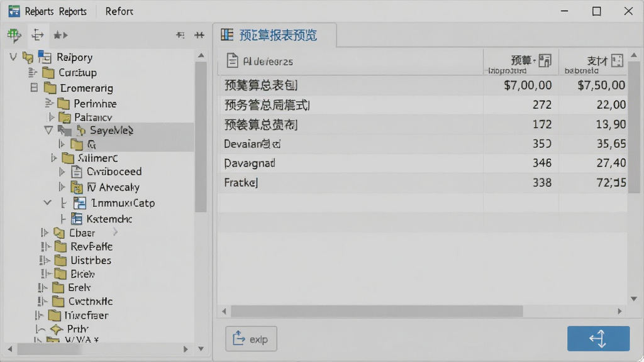The width and height of the screenshot is (644, 362).
Task: Select the Cwctnxifle folder
Action: [x=91, y=302]
